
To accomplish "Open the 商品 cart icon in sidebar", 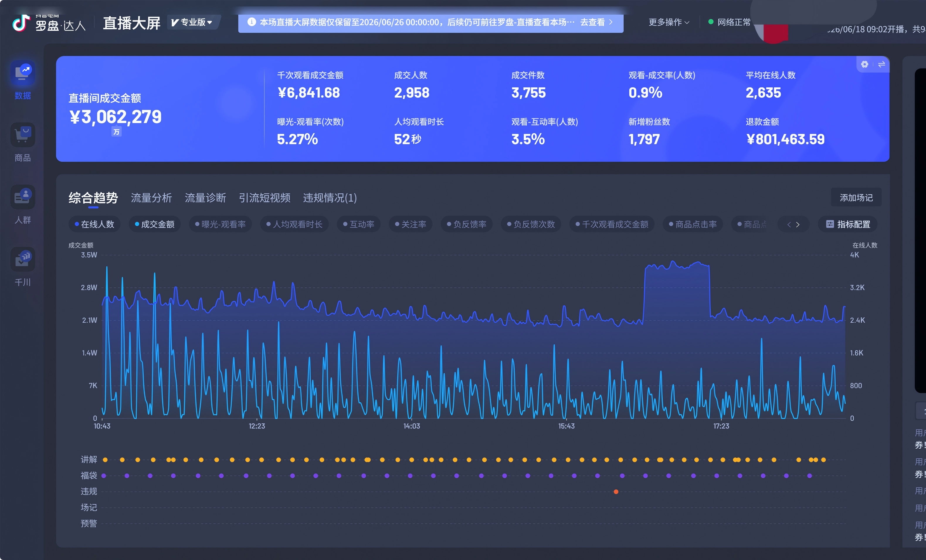I will 23,135.
